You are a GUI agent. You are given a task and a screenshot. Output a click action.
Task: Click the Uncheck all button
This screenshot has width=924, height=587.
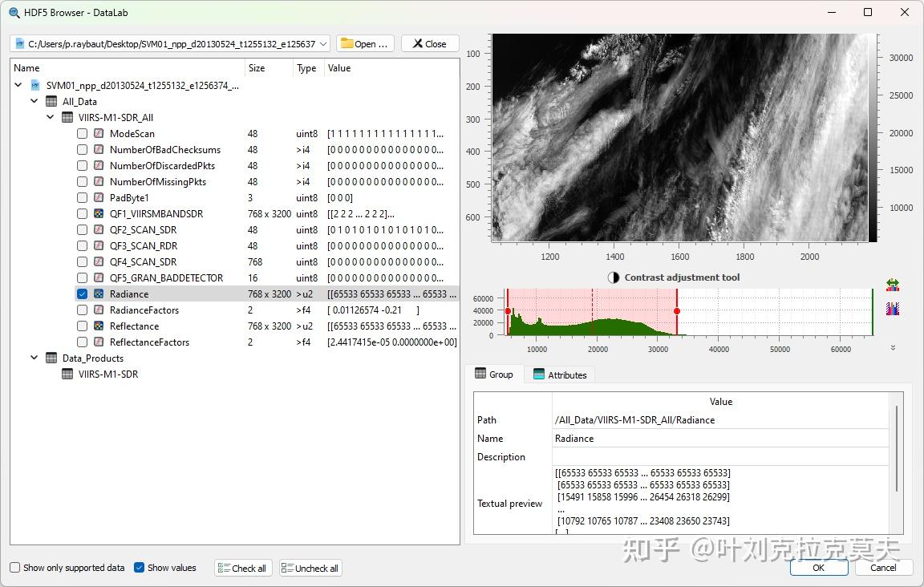310,568
